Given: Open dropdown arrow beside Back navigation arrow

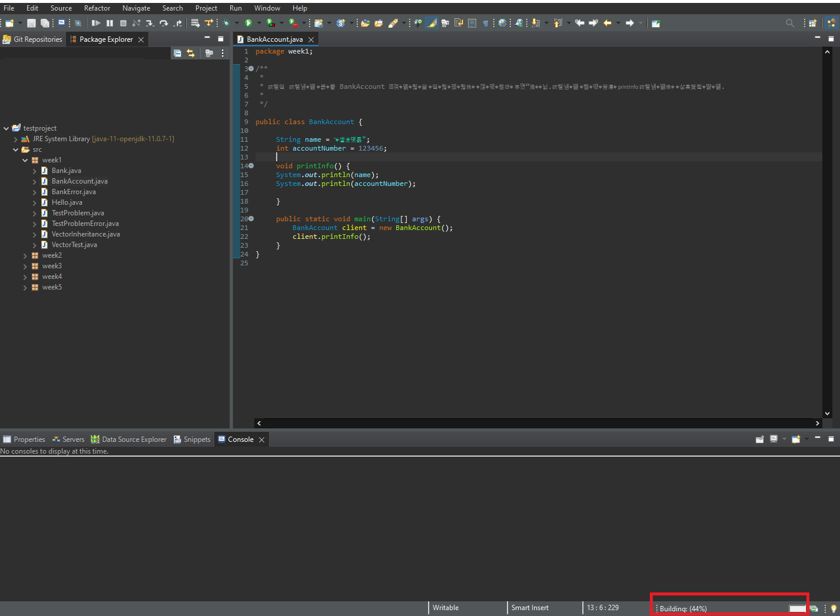Looking at the screenshot, I should pyautogui.click(x=618, y=23).
